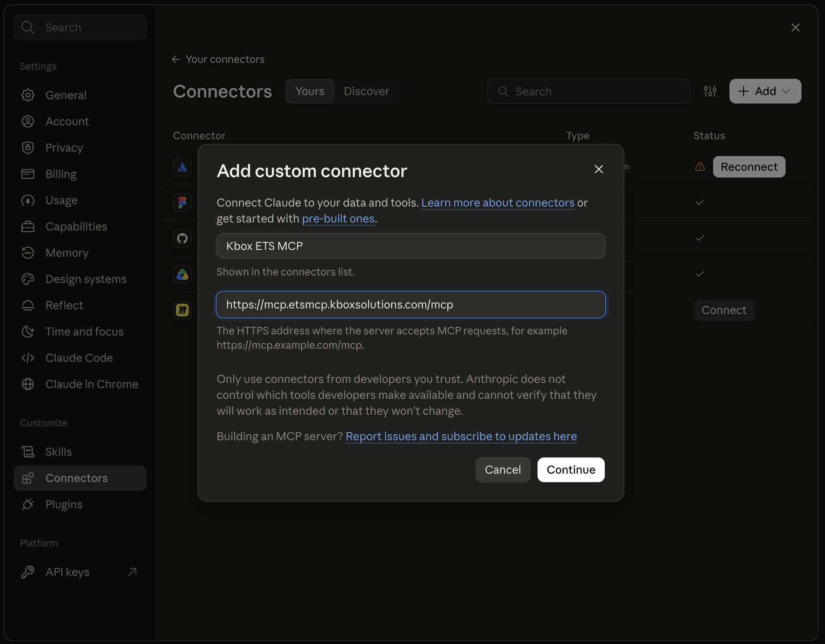
Task: Go to Privacy settings
Action: 80,148
